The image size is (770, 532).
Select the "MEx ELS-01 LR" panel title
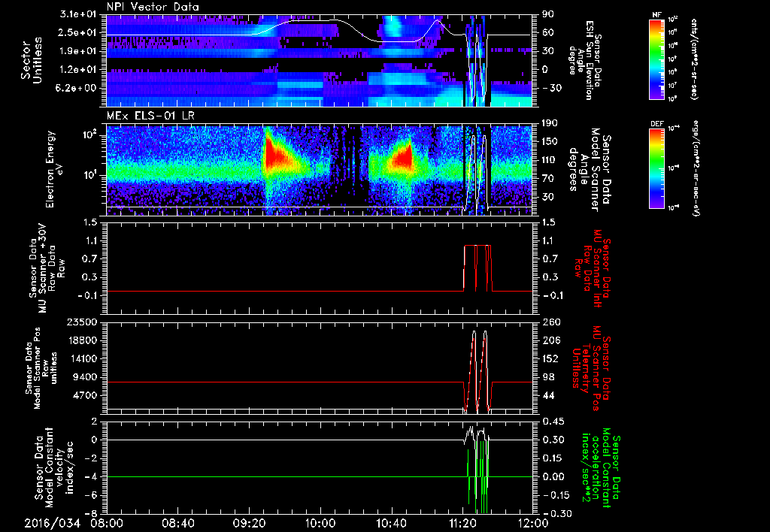click(x=150, y=116)
